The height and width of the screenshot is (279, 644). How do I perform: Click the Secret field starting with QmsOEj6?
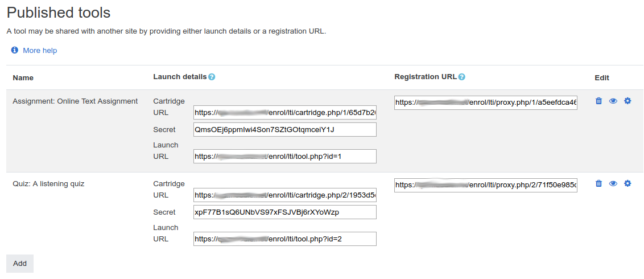[x=284, y=130]
